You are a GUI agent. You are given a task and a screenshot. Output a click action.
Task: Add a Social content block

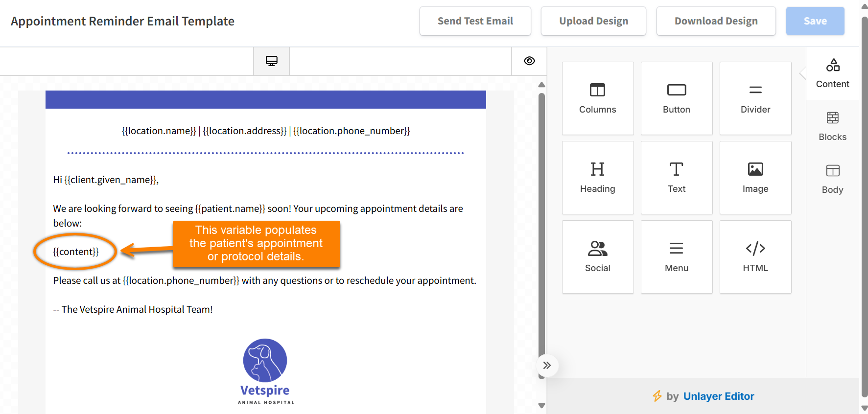click(x=597, y=257)
